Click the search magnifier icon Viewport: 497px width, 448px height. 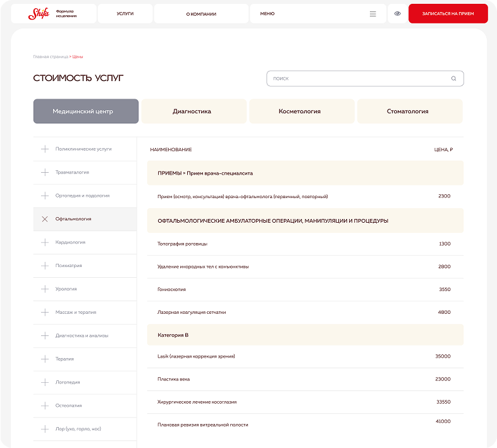[453, 78]
